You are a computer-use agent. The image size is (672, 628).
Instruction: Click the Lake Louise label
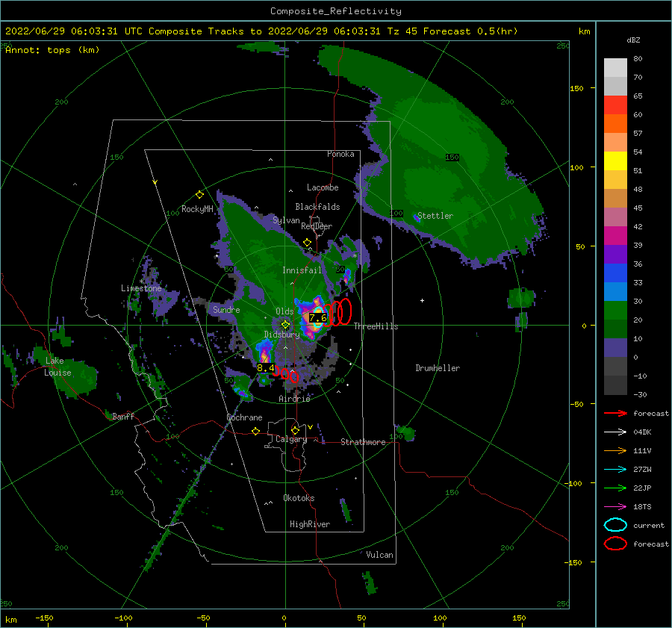click(57, 367)
